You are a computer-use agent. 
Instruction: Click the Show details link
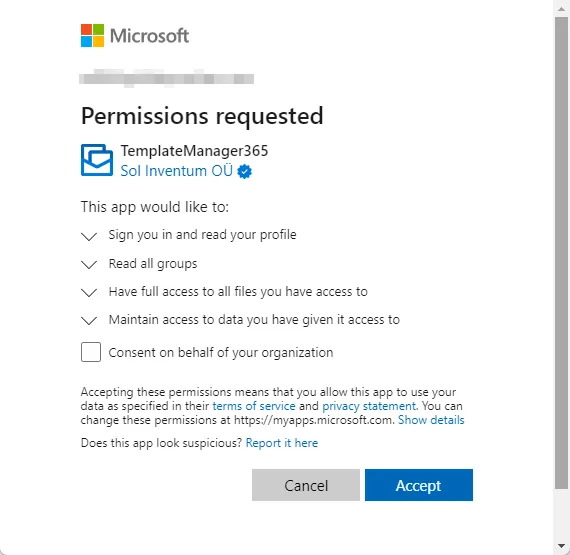(431, 420)
